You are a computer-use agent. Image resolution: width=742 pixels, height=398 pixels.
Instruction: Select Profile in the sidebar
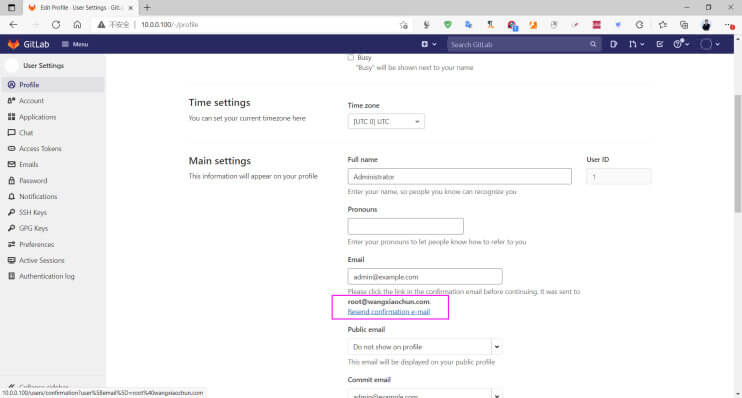(52, 85)
